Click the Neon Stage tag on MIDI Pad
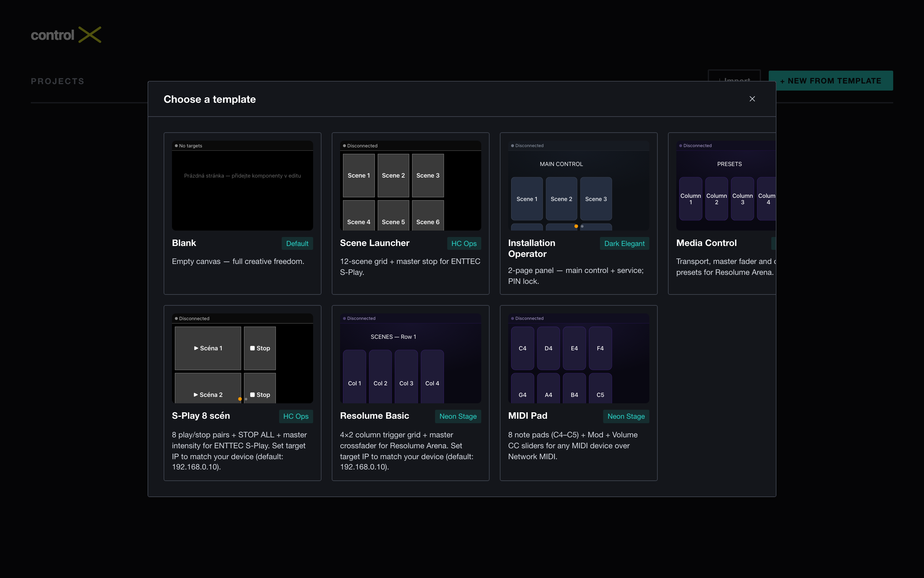Viewport: 924px width, 578px height. [x=626, y=416]
